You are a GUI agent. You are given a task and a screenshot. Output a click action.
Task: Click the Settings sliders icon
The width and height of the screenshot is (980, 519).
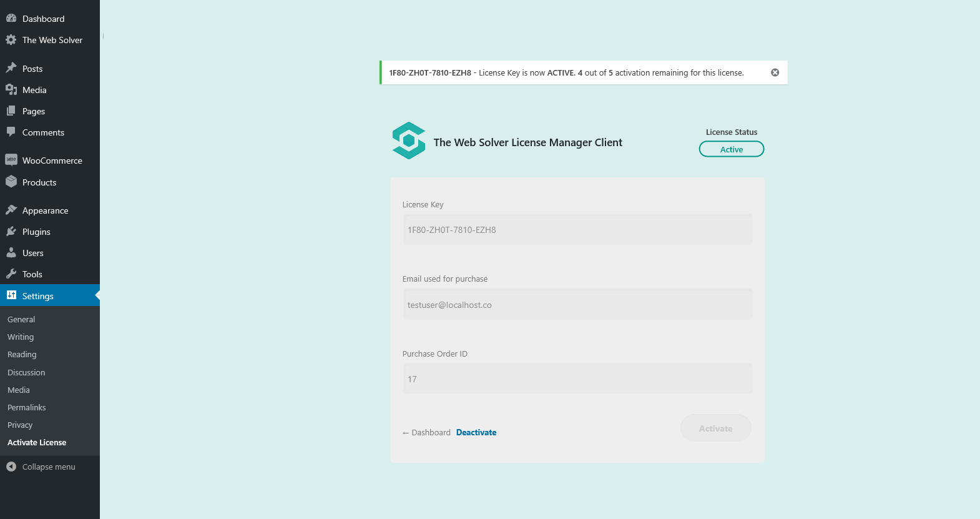pos(11,295)
